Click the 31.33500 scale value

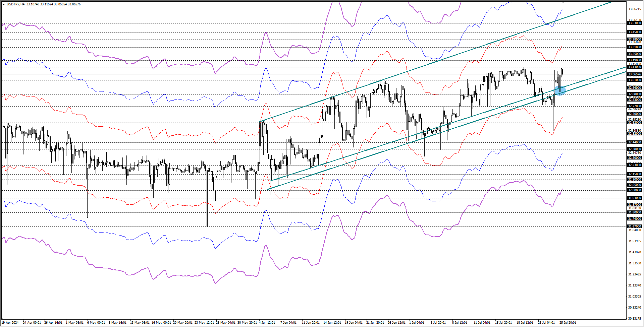tap(634, 263)
